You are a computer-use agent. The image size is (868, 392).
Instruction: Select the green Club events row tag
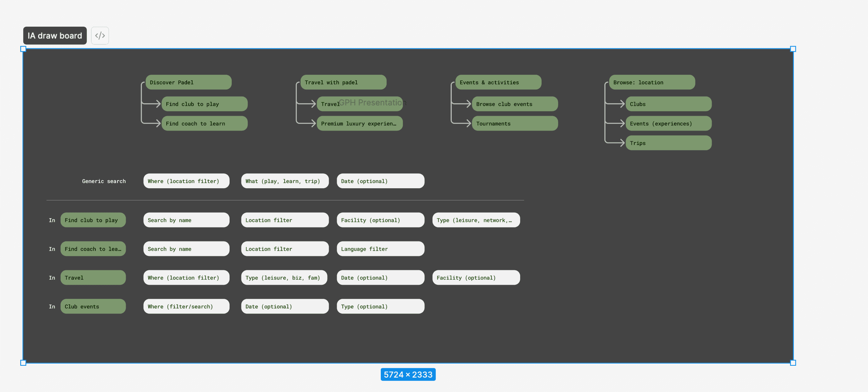pos(93,307)
